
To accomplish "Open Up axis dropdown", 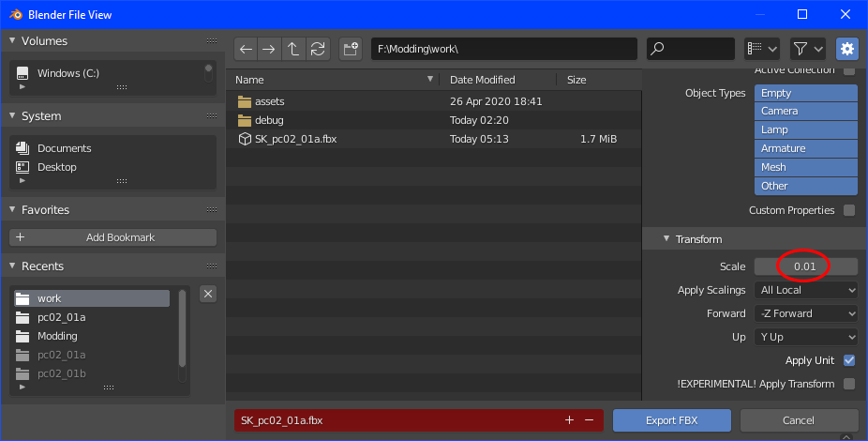I will [x=806, y=337].
